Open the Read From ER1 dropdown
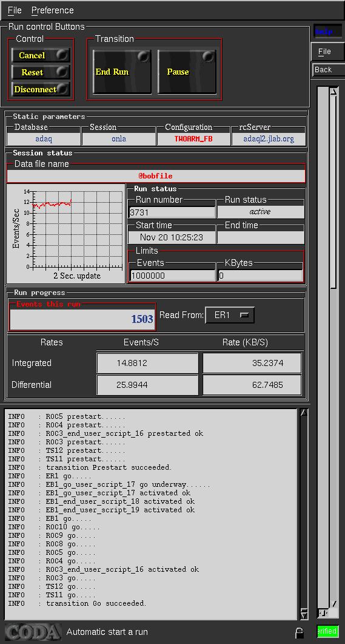 pos(230,315)
